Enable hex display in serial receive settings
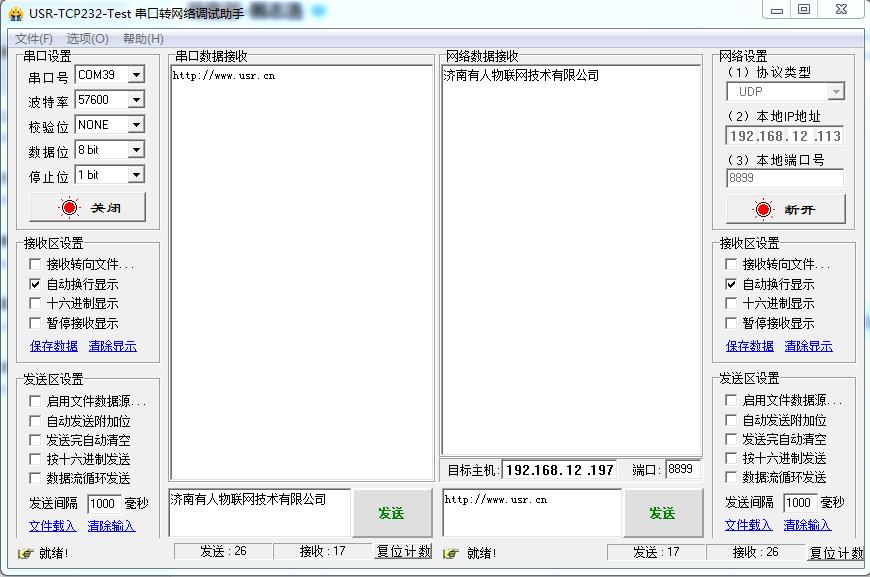The image size is (870, 577). click(36, 303)
